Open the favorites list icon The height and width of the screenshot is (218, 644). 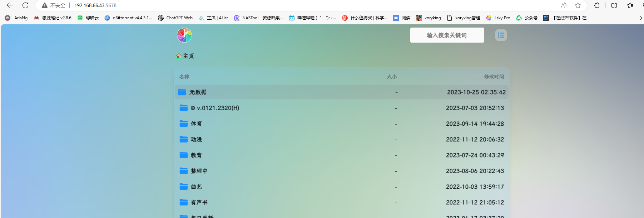tap(630, 5)
